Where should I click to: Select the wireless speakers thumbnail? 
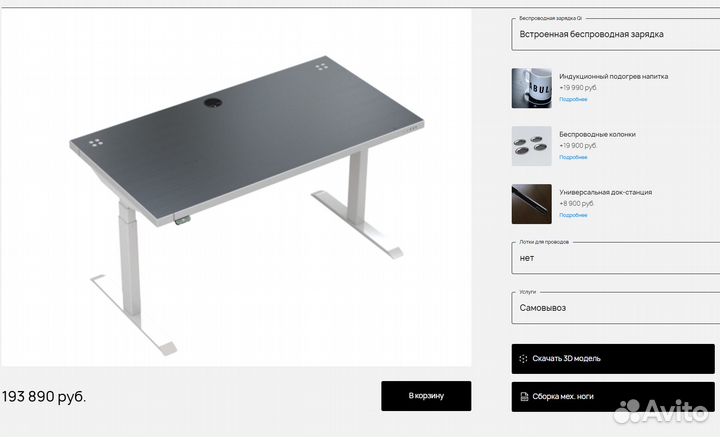532,146
